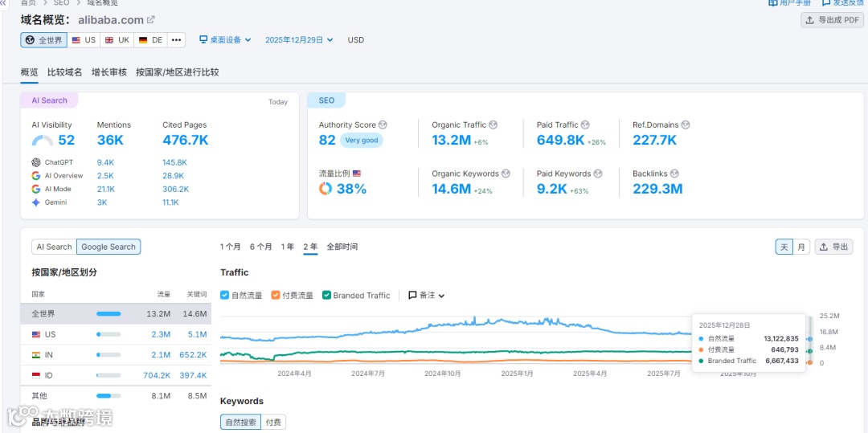Click the desktop device monitor icon
The width and height of the screenshot is (868, 433).
[x=203, y=40]
